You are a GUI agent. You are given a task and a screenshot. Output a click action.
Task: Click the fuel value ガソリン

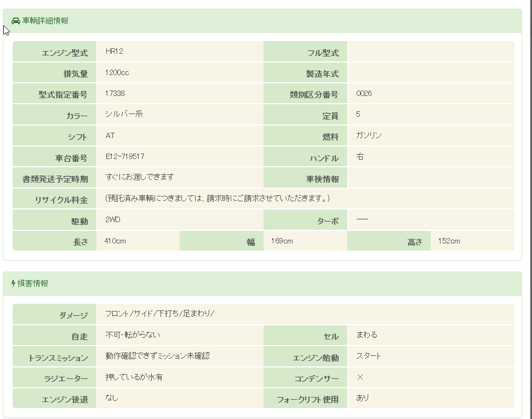pyautogui.click(x=369, y=135)
